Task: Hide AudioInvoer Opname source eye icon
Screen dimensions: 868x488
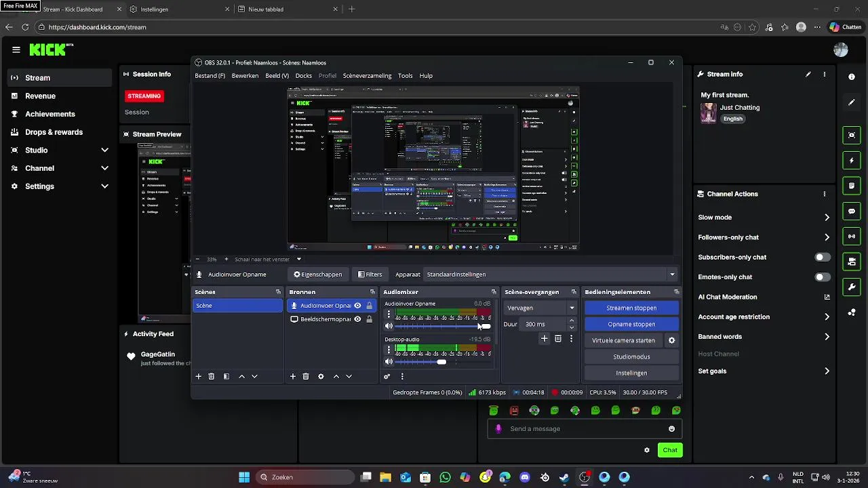Action: [x=357, y=306]
